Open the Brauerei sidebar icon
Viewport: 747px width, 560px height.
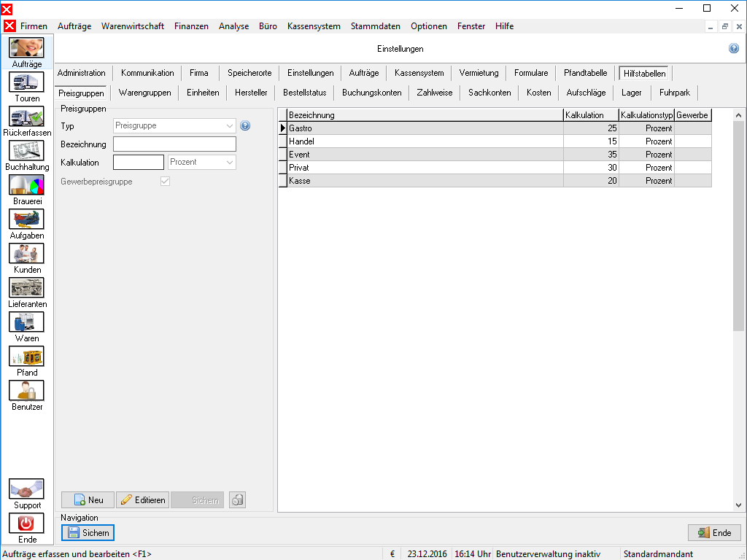27,184
